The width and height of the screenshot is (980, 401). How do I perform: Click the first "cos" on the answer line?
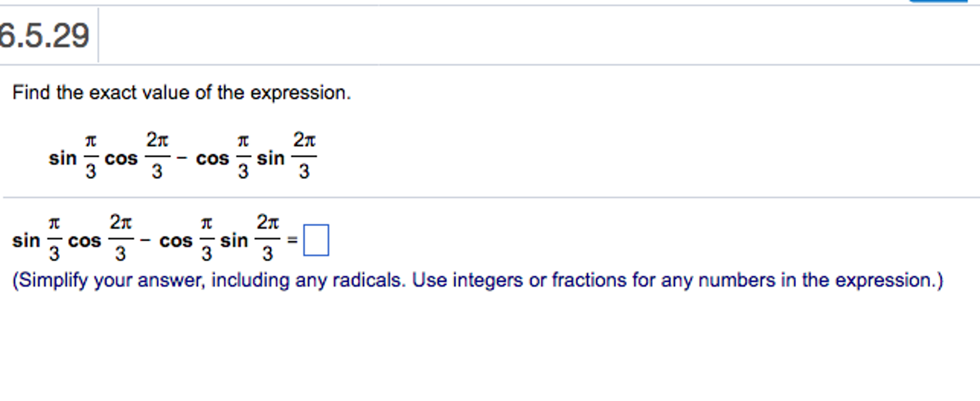(84, 241)
